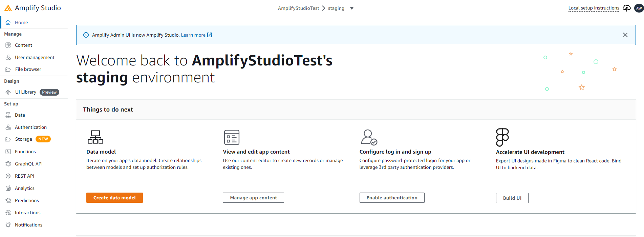Image resolution: width=644 pixels, height=237 pixels.
Task: Click the info icon in the banner
Action: (86, 35)
